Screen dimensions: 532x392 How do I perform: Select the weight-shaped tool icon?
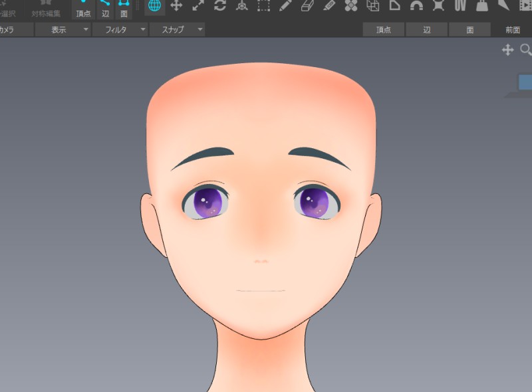coord(481,5)
